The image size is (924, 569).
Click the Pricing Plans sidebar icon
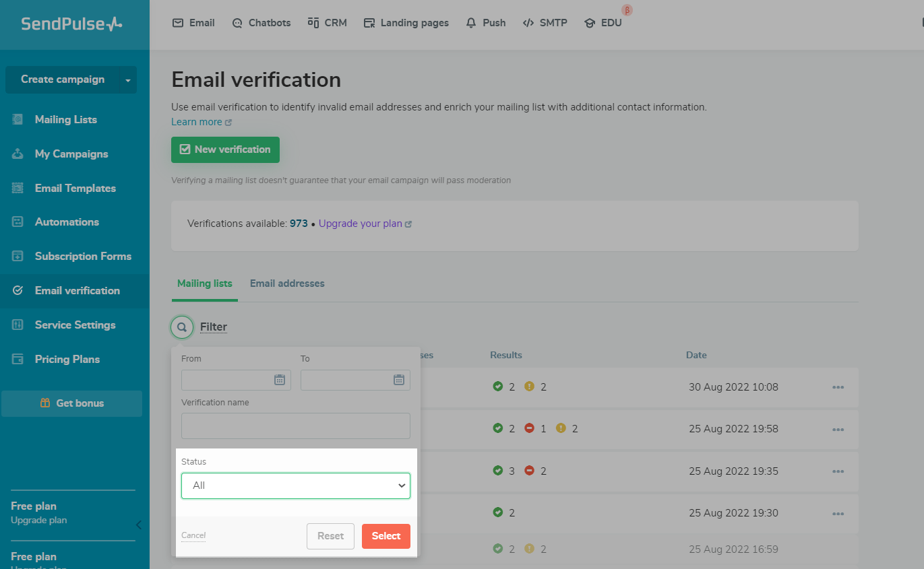click(18, 359)
